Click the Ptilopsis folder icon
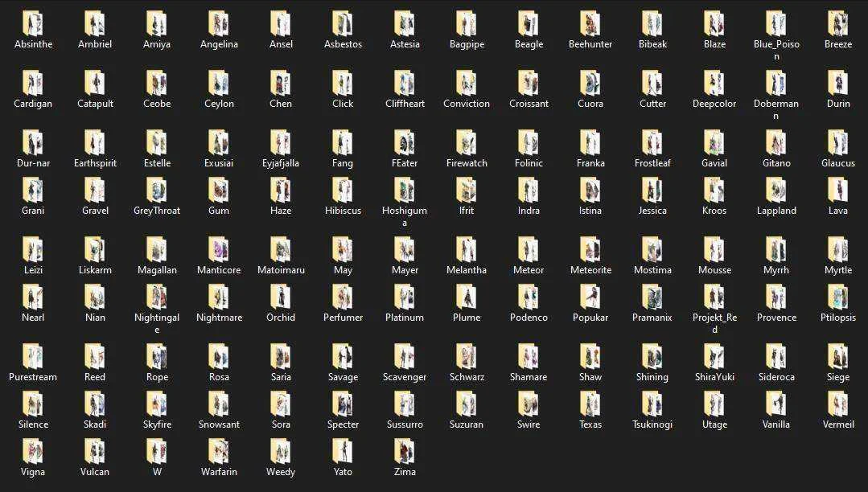868x492 pixels. tap(838, 297)
